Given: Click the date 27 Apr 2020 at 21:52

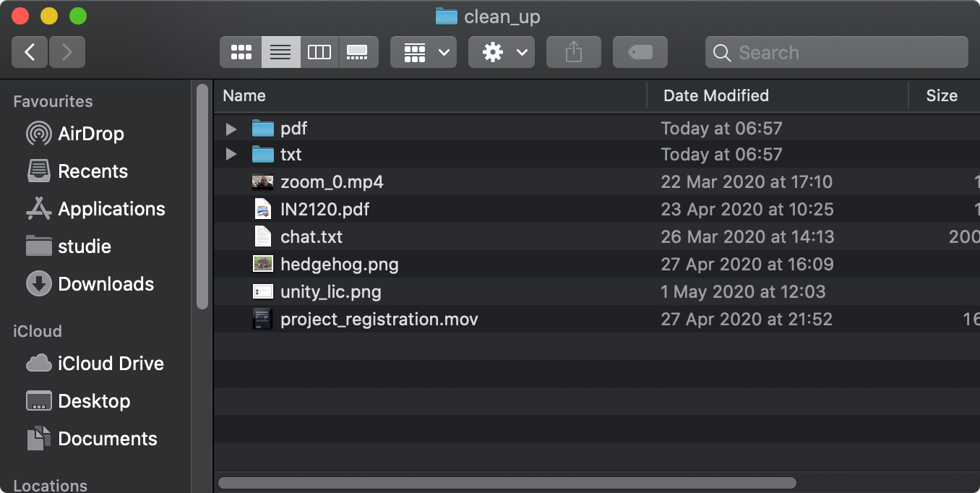Looking at the screenshot, I should pyautogui.click(x=747, y=320).
